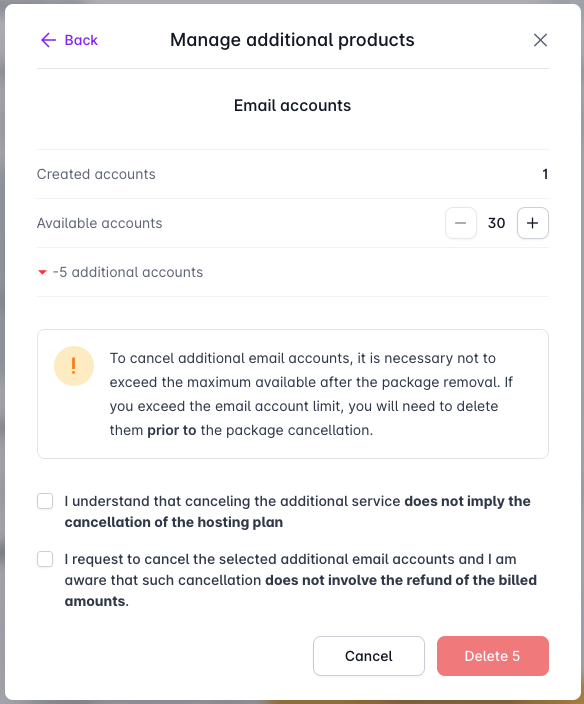The width and height of the screenshot is (584, 704).
Task: Click the Available accounts label
Action: tap(100, 223)
